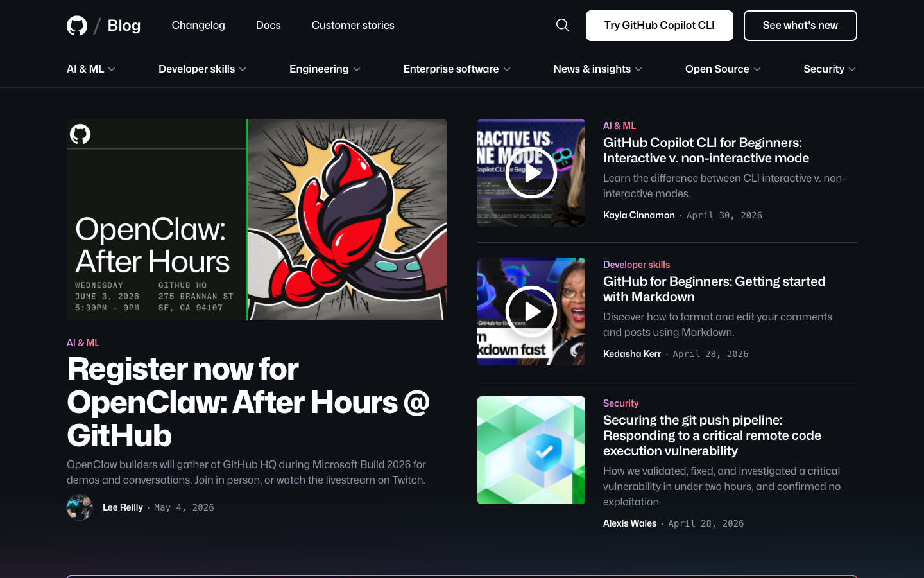Click Try GitHub Copilot CLI button
924x578 pixels.
tap(660, 26)
